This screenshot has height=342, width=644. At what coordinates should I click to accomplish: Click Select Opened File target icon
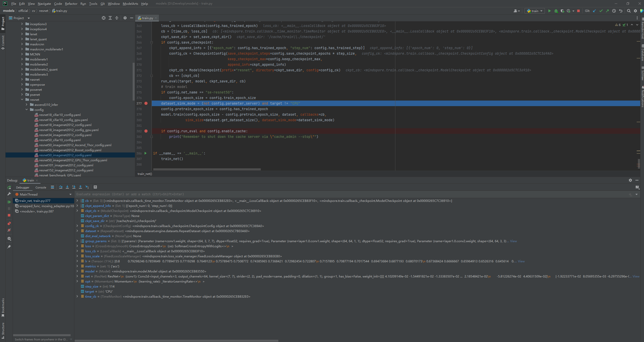(x=103, y=18)
